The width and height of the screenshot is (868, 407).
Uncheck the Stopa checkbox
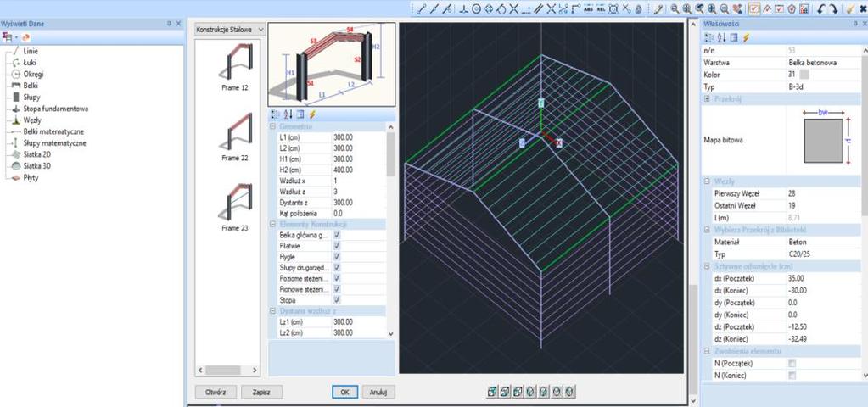337,300
